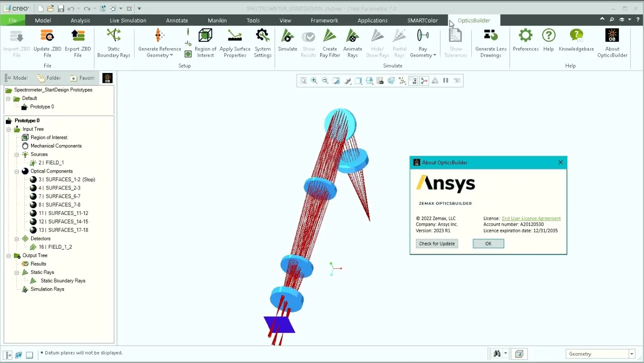644x363 pixels.
Task: Click Create Ray Filter
Action: click(330, 43)
